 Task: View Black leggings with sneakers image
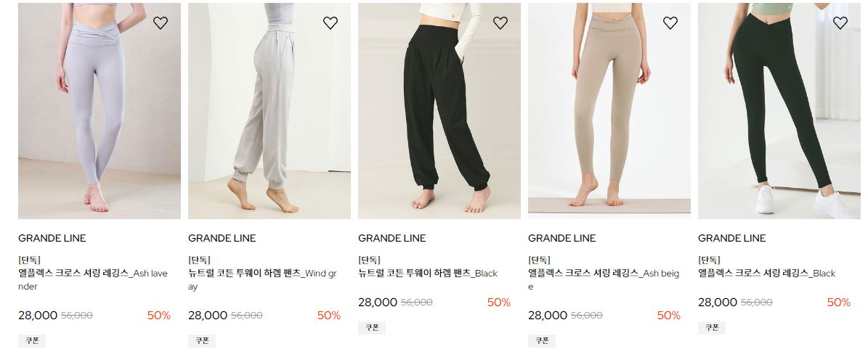pyautogui.click(x=779, y=110)
